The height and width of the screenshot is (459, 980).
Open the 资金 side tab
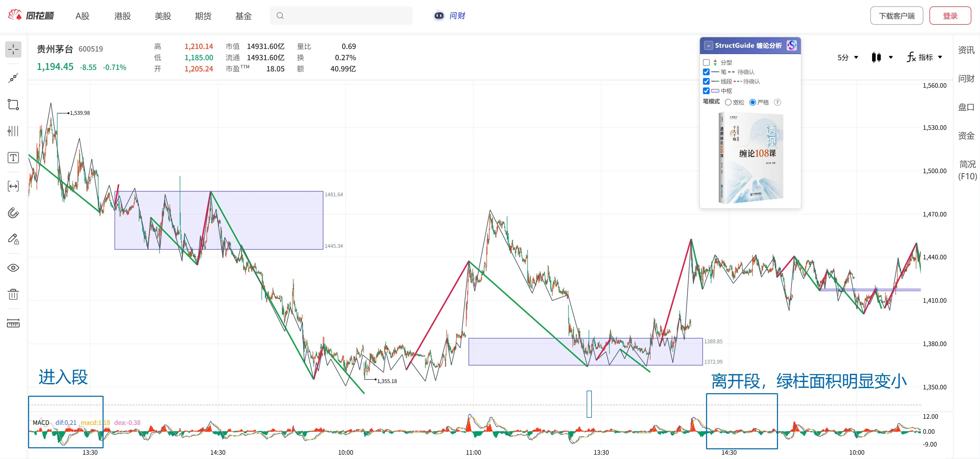966,135
